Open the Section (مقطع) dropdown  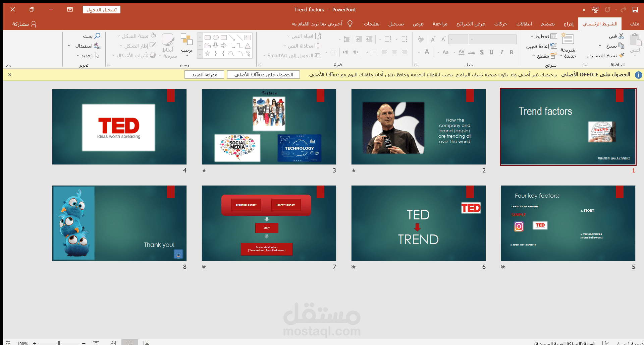coord(544,56)
